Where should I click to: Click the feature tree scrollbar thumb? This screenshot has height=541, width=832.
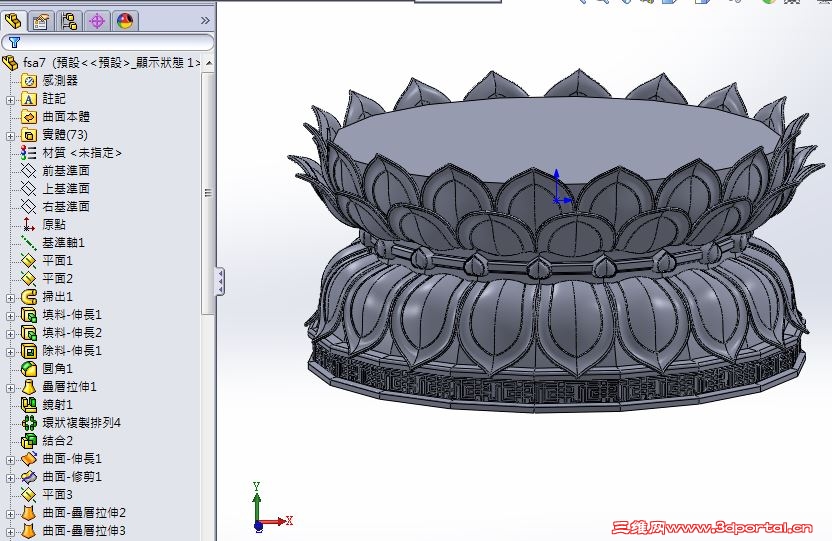click(208, 193)
